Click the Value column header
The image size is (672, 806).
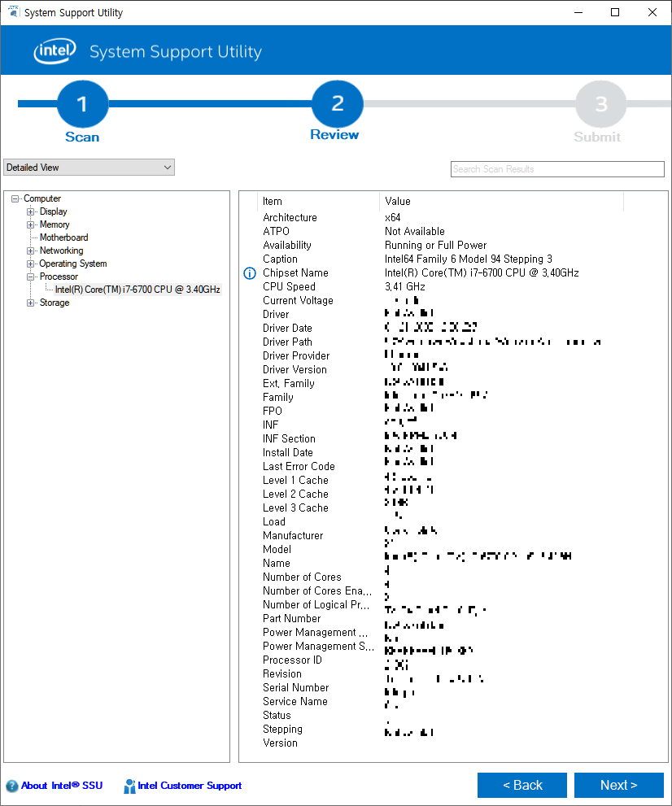(501, 202)
